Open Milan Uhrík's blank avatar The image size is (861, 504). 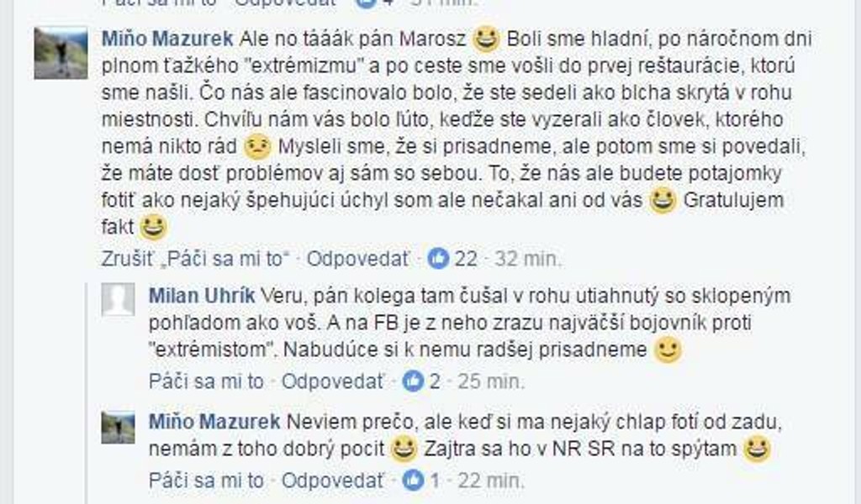(118, 299)
